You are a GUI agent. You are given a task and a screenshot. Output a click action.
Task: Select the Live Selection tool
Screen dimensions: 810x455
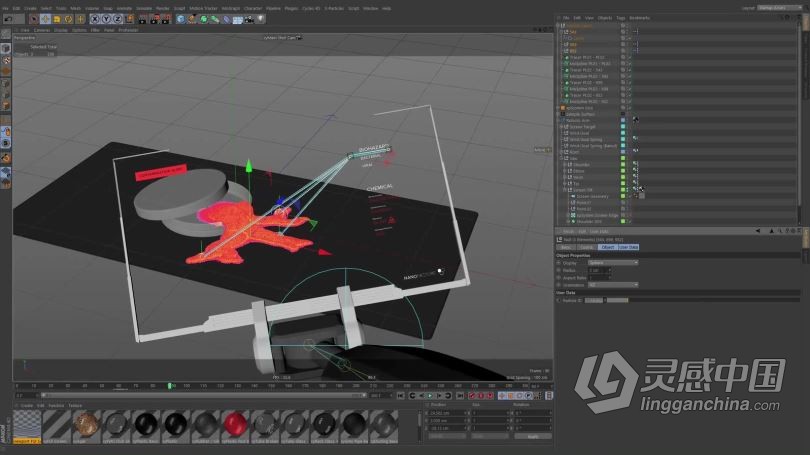34,19
